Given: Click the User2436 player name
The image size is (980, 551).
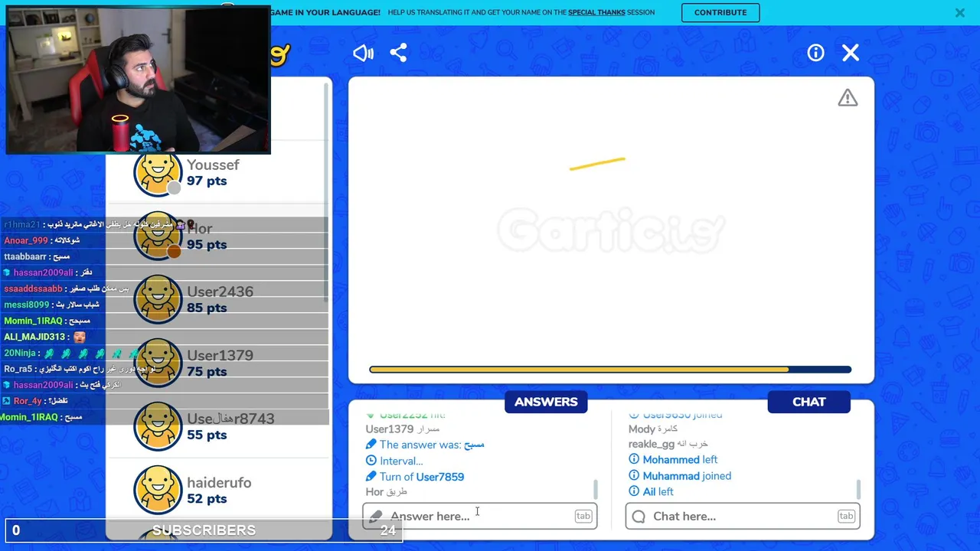Looking at the screenshot, I should 220,292.
